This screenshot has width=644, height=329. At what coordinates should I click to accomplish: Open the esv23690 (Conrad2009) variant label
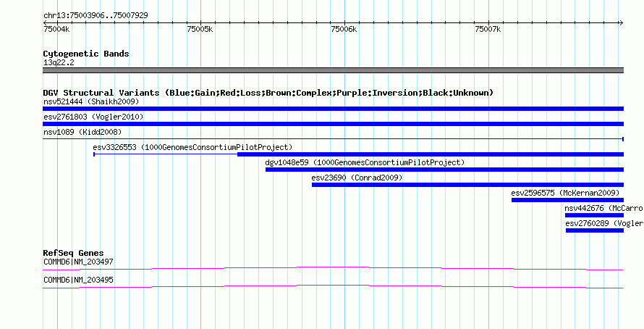pos(357,178)
